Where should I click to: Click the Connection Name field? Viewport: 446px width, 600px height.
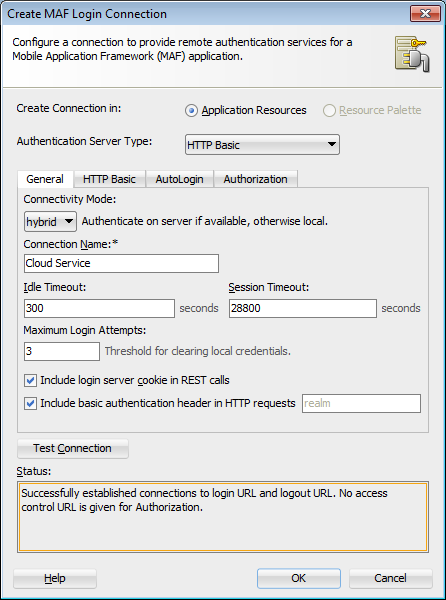(x=121, y=263)
